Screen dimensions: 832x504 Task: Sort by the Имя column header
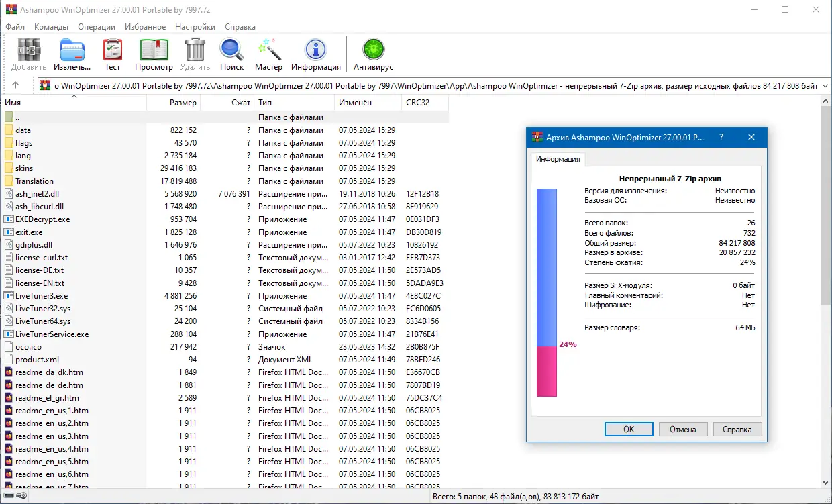pos(73,103)
